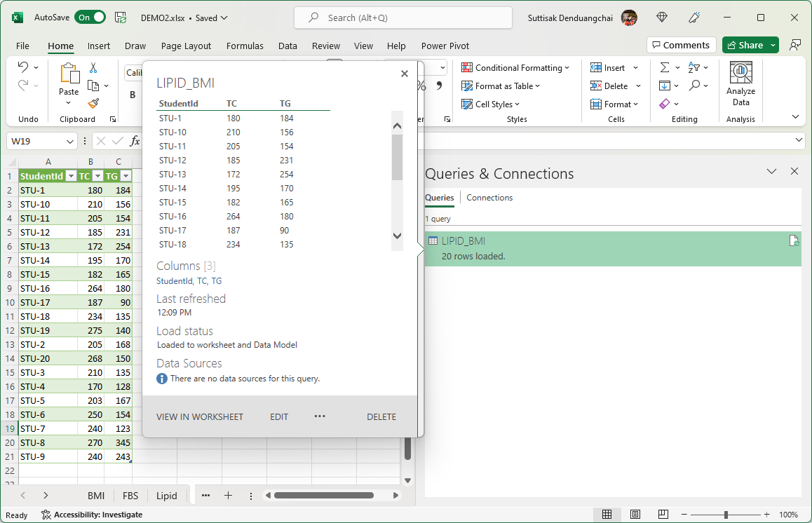Close the Queries & Connections pane
Screen dimensions: 812x523
pyautogui.click(x=794, y=171)
